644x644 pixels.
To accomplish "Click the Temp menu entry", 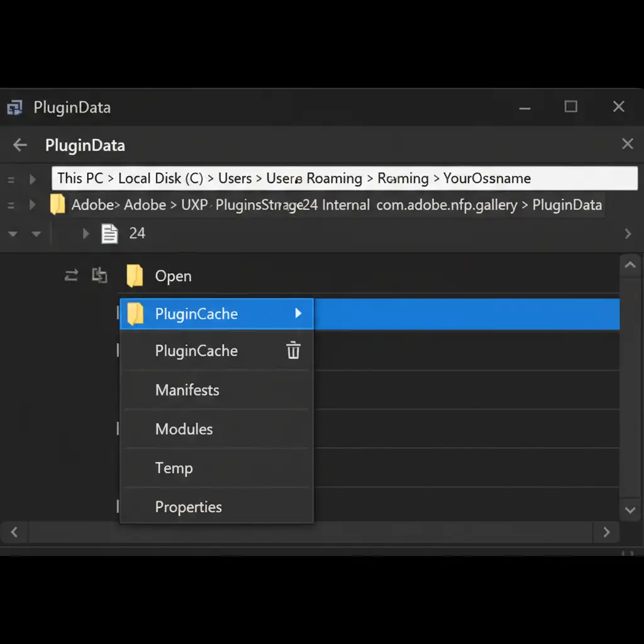I will (x=174, y=468).
